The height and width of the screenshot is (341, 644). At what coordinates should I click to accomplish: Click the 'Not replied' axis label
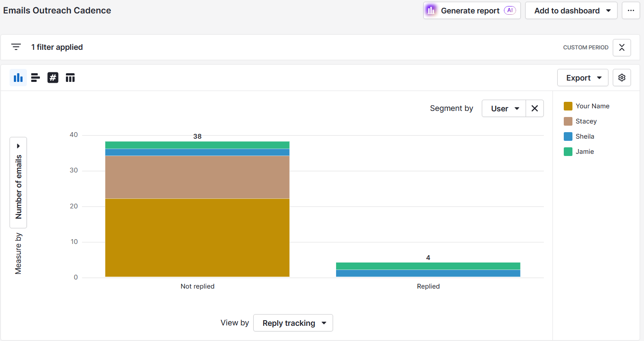point(197,286)
